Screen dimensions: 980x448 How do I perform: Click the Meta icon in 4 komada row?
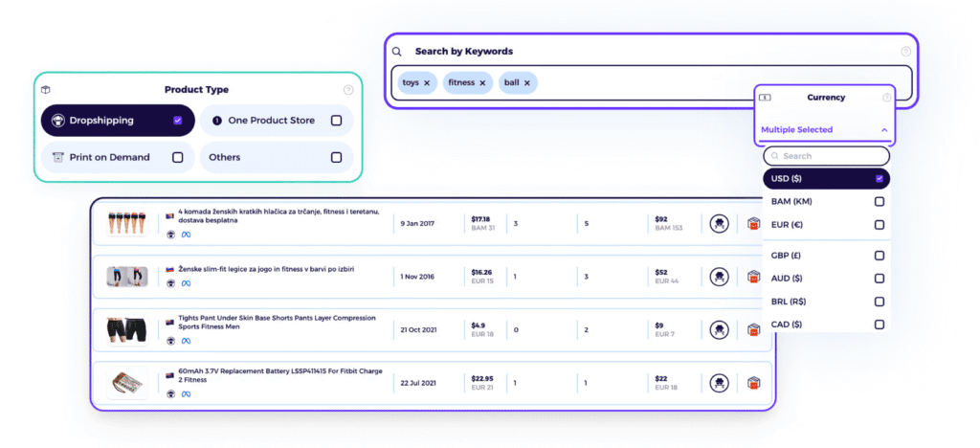click(186, 235)
